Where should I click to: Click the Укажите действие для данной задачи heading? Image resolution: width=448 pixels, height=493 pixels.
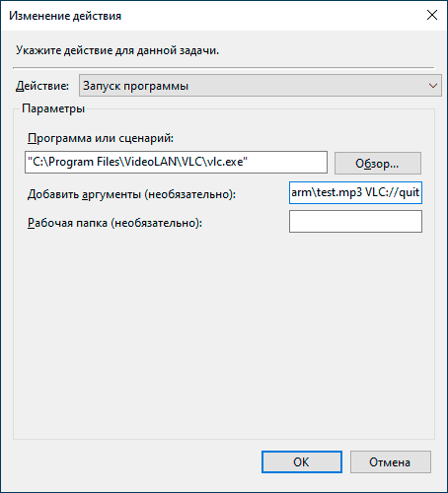coord(117,50)
